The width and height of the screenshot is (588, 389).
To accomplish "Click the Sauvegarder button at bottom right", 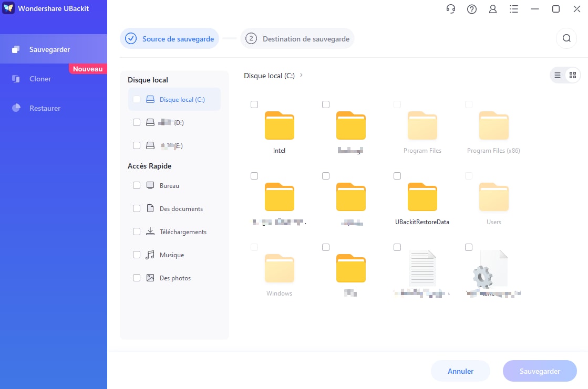I will tap(540, 371).
